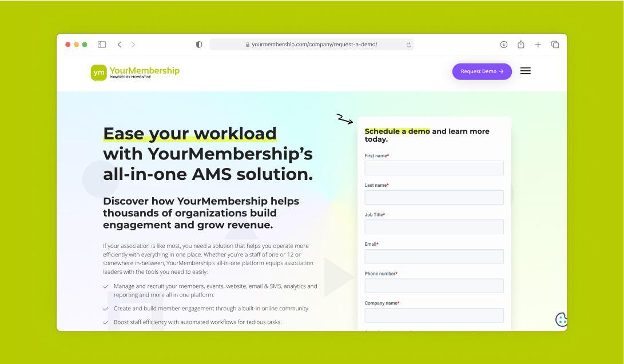
Task: Click the Safari sidebar toggle icon
Action: tap(102, 45)
